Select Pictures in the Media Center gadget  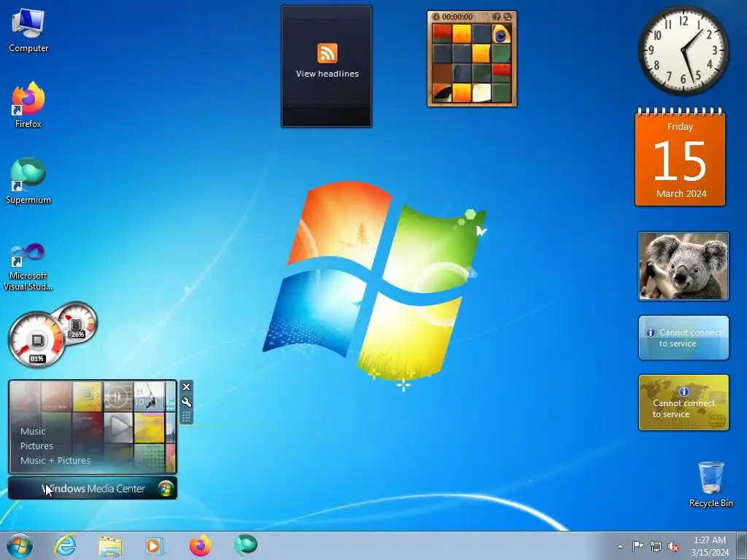coord(36,446)
